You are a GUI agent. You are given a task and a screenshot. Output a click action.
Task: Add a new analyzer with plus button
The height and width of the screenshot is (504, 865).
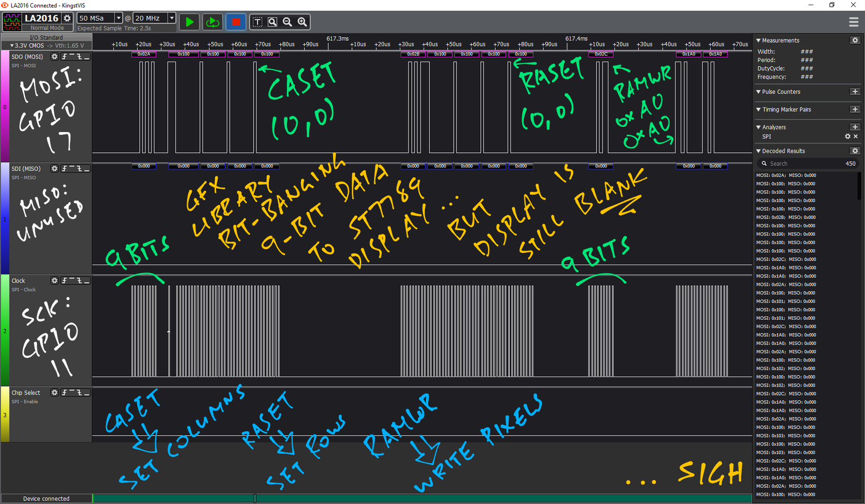(x=855, y=127)
